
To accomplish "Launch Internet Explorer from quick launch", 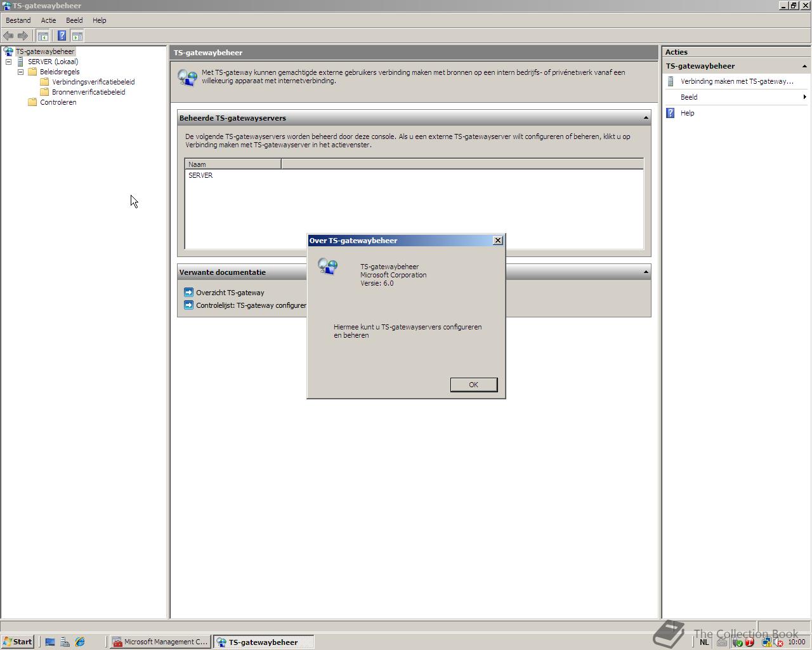I will (80, 642).
